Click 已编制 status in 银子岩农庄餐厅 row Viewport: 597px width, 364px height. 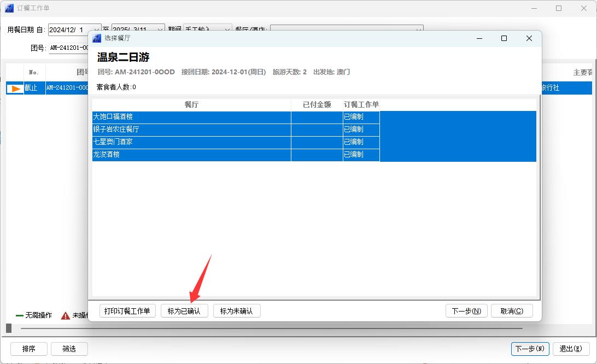pos(361,130)
